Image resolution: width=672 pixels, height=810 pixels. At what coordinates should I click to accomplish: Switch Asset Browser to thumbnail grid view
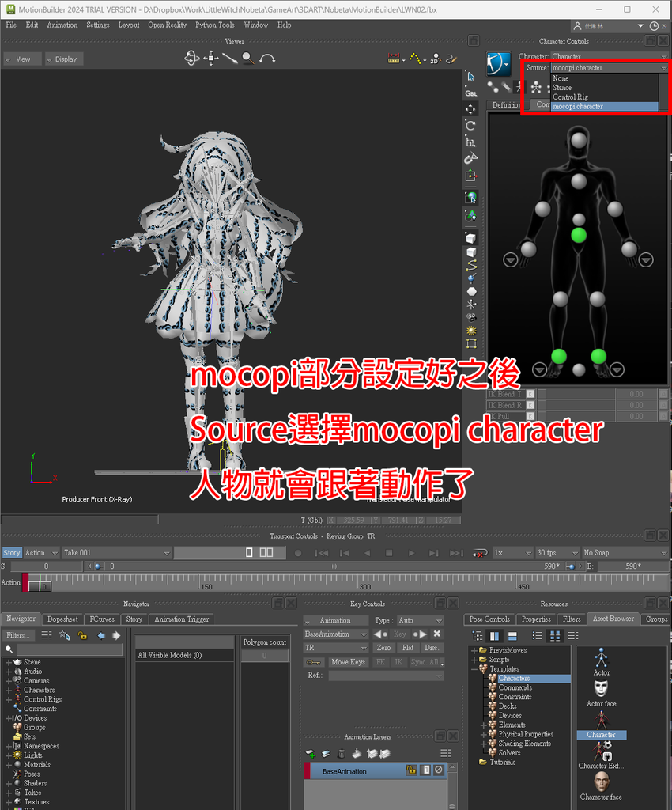555,635
